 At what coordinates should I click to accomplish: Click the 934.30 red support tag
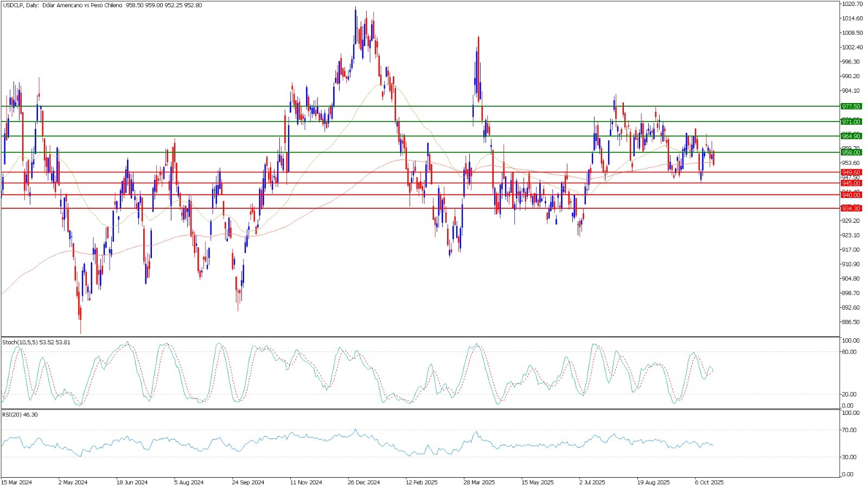coord(851,209)
